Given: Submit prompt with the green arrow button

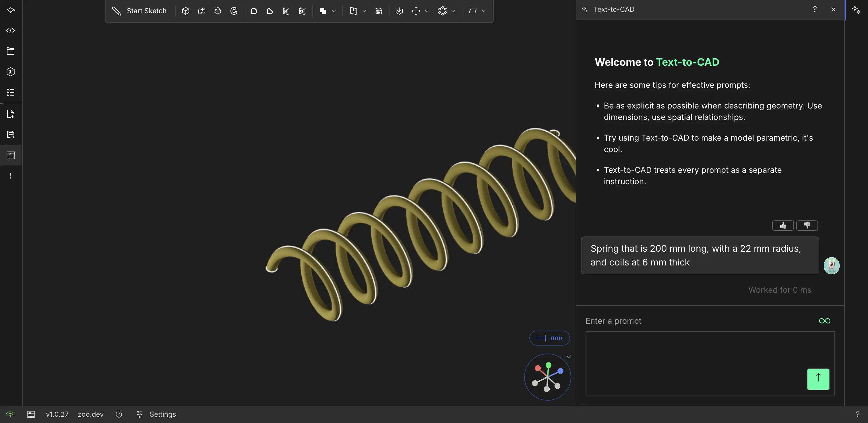Looking at the screenshot, I should click(x=818, y=379).
